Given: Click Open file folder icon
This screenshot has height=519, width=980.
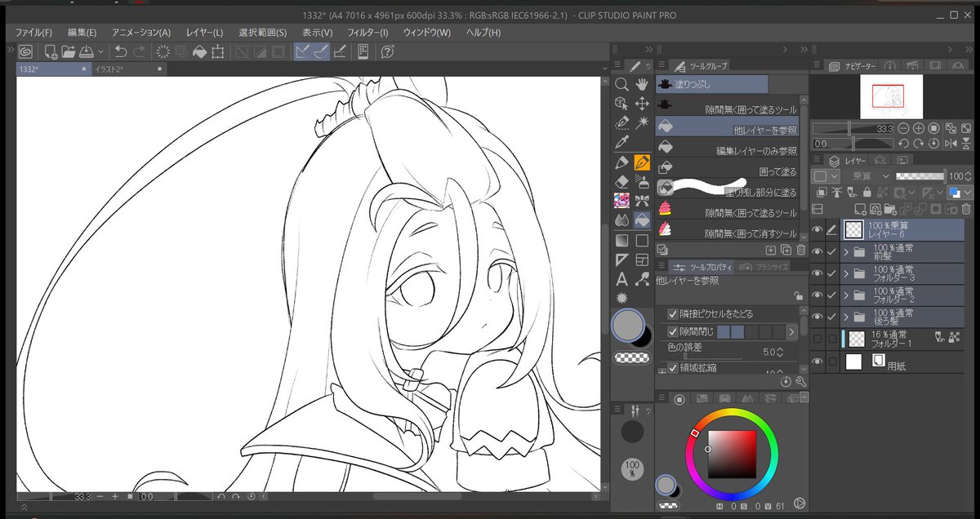Looking at the screenshot, I should [x=69, y=51].
